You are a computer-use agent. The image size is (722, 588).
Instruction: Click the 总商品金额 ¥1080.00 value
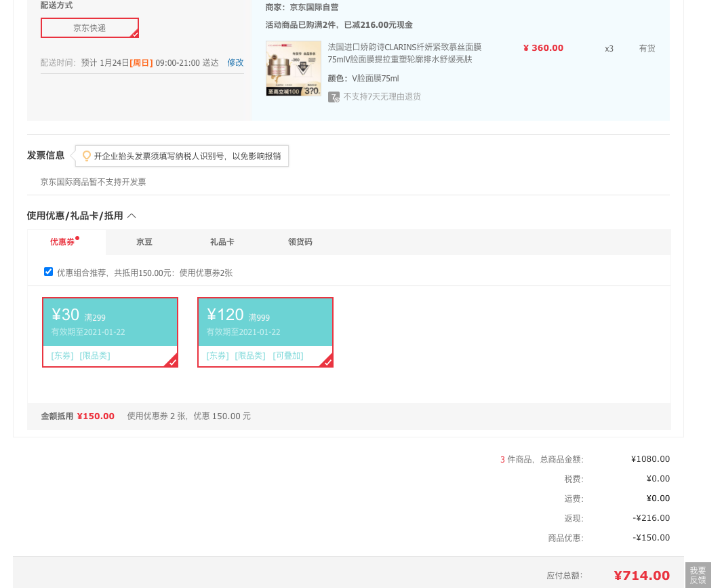650,459
